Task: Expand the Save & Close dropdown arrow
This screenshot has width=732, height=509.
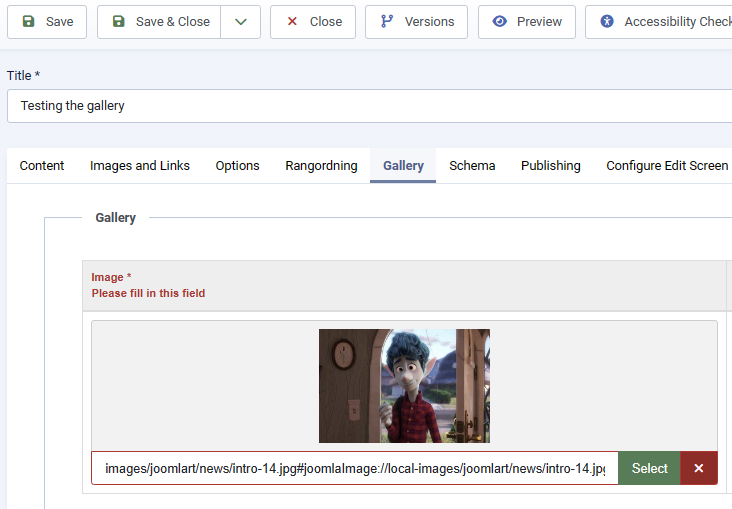Action: 240,22
